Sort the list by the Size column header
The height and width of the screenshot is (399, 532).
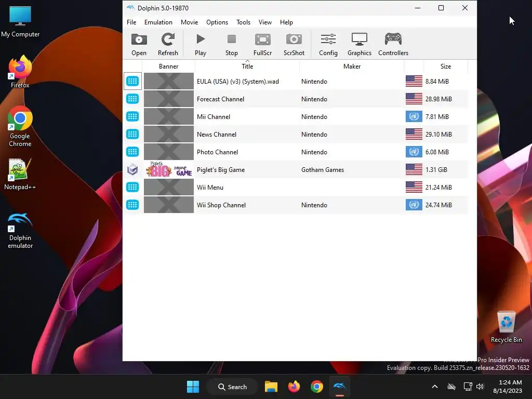(x=445, y=66)
